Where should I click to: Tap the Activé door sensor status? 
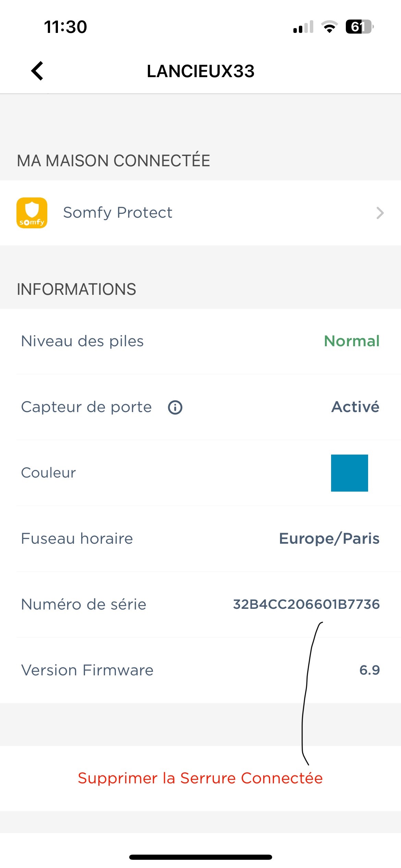pyautogui.click(x=355, y=407)
